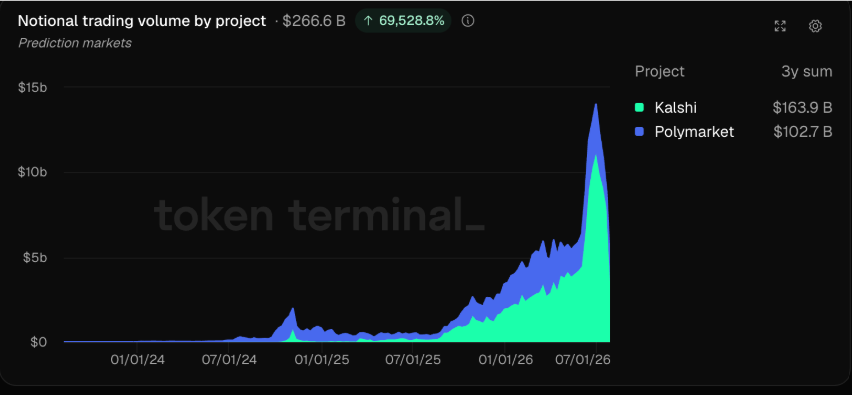Select the blue Polymarket color swatch

click(640, 131)
